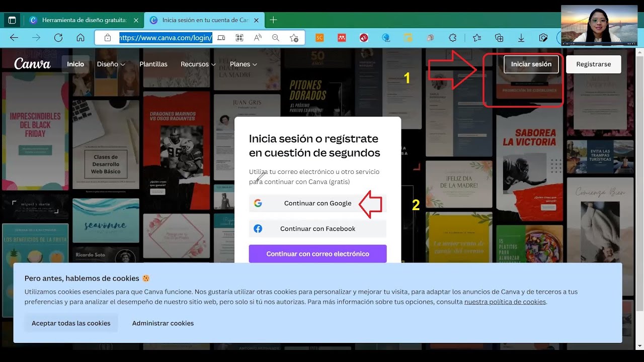The width and height of the screenshot is (644, 362).
Task: Open the yellow note extension icon
Action: coord(408,38)
